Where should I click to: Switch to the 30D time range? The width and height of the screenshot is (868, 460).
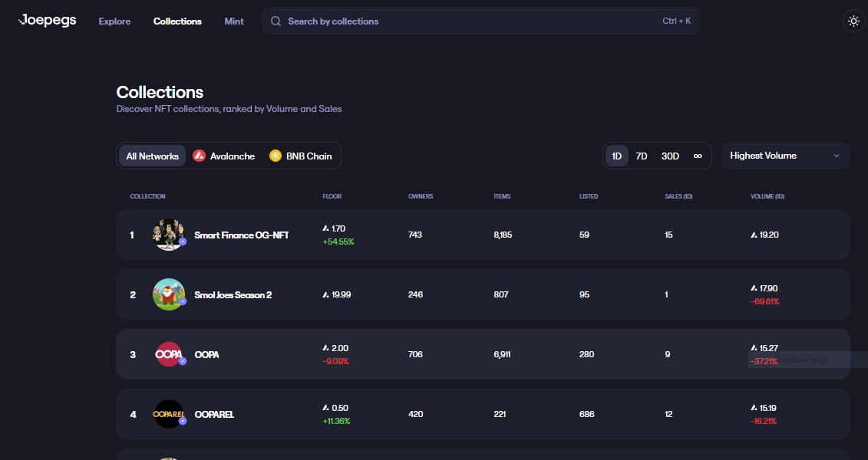click(670, 156)
